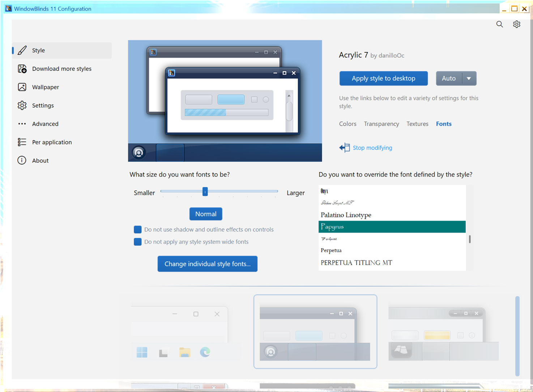Open Download more styles section
Screen dimensions: 533x392
[62, 69]
